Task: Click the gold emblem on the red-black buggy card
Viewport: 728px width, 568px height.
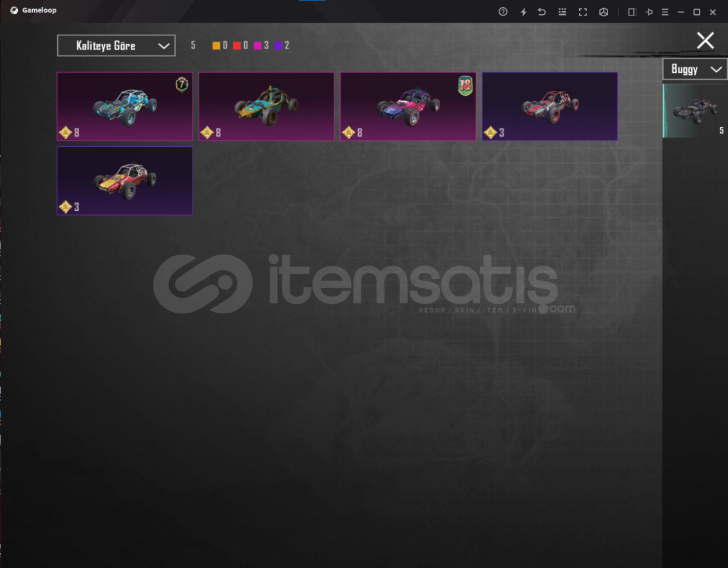Action: coord(490,133)
